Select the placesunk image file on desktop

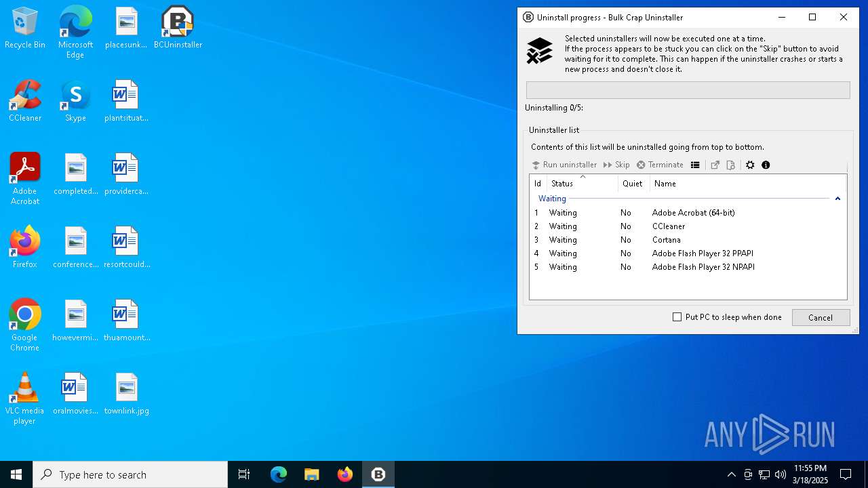(x=126, y=28)
